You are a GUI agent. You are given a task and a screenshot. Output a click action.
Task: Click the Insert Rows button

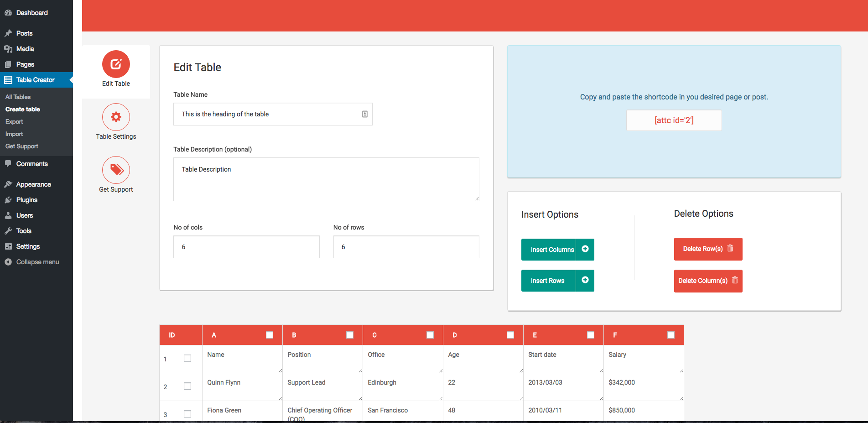(x=558, y=281)
